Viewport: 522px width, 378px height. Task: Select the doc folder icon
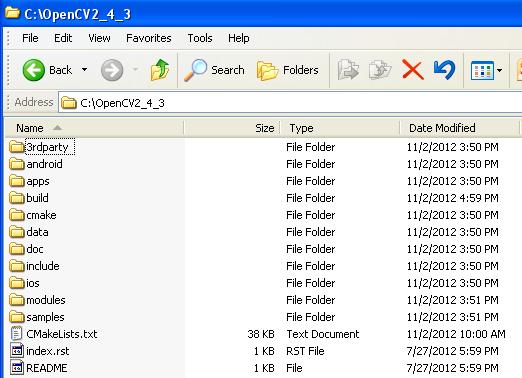pos(17,249)
